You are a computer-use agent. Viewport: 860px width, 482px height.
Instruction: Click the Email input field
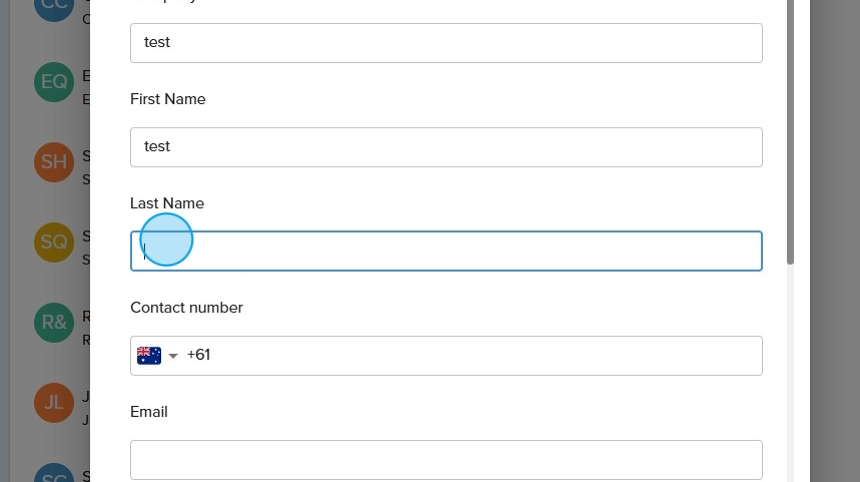point(446,460)
